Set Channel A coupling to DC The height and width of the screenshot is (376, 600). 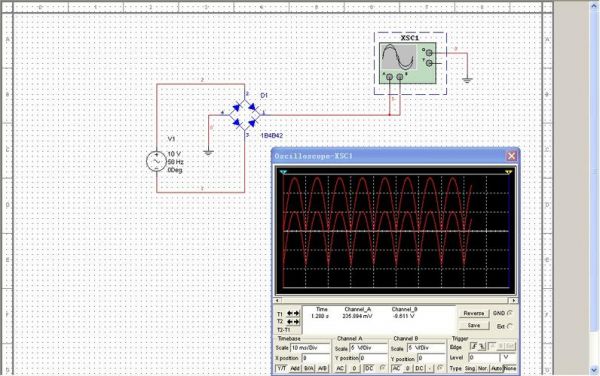pyautogui.click(x=369, y=368)
